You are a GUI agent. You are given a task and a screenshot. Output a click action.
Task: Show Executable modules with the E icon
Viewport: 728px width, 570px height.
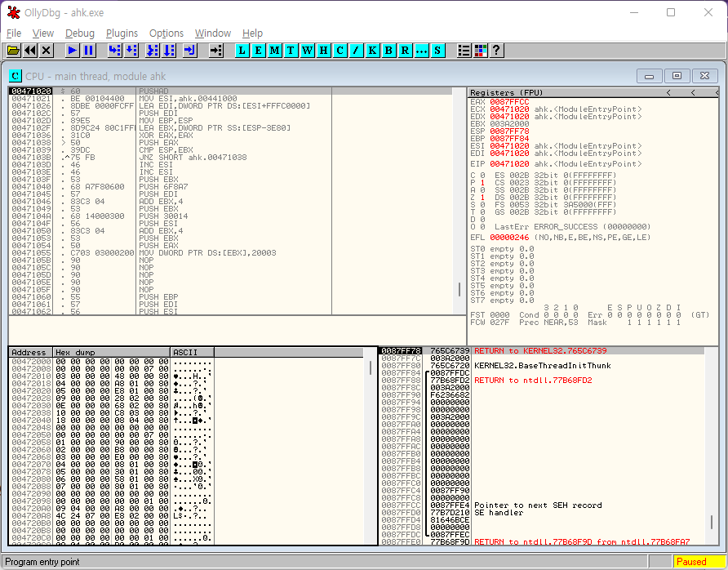[258, 50]
